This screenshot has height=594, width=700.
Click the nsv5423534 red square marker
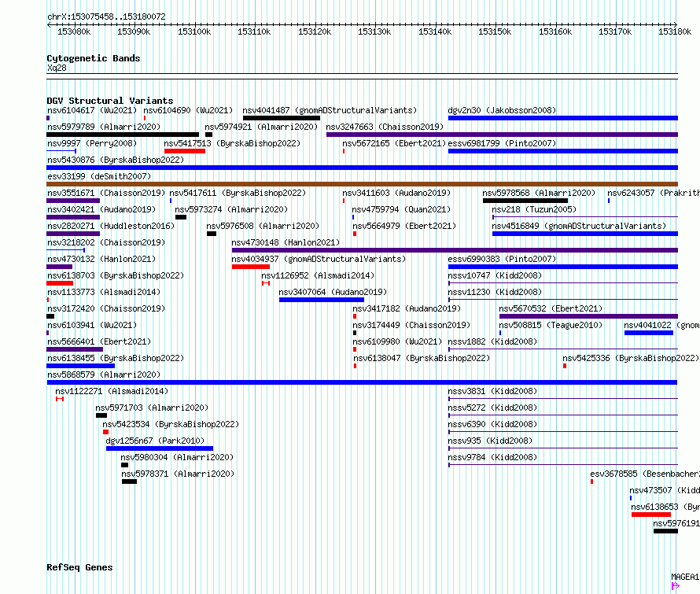click(x=106, y=432)
